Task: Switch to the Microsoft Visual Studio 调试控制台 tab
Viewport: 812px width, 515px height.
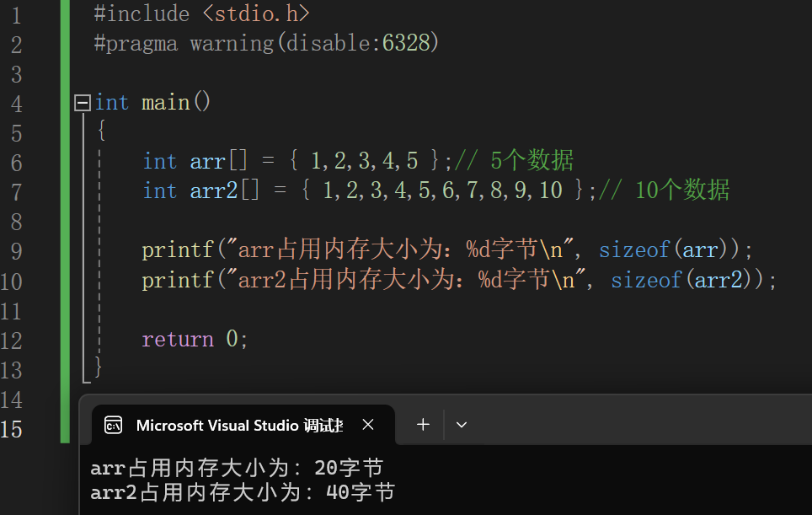Action: pyautogui.click(x=236, y=424)
